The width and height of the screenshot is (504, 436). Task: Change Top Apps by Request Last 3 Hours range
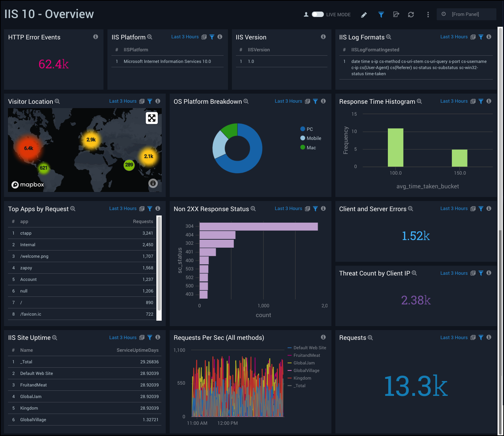coord(123,209)
